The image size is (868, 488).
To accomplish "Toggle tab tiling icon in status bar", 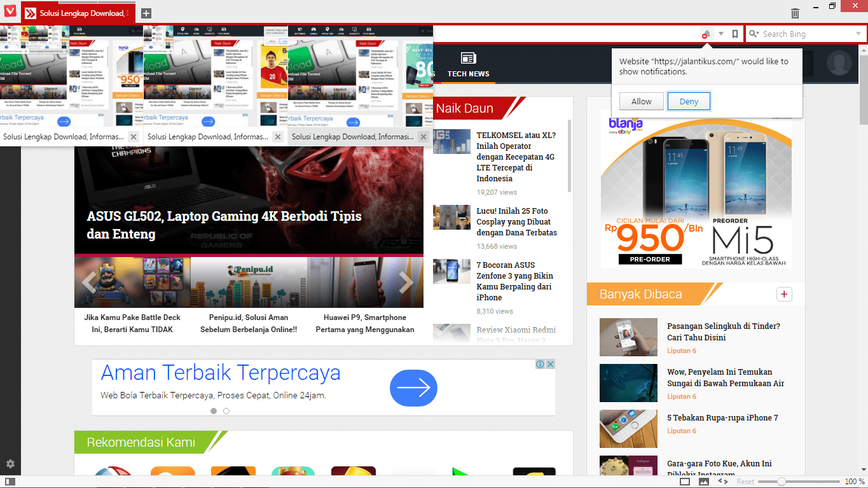I will pos(685,482).
